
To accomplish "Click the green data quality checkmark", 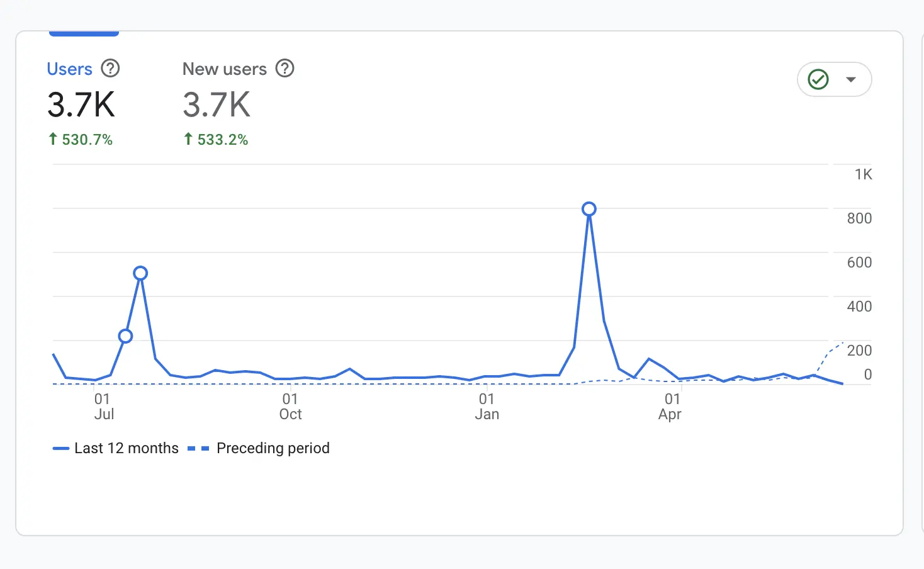I will click(818, 79).
